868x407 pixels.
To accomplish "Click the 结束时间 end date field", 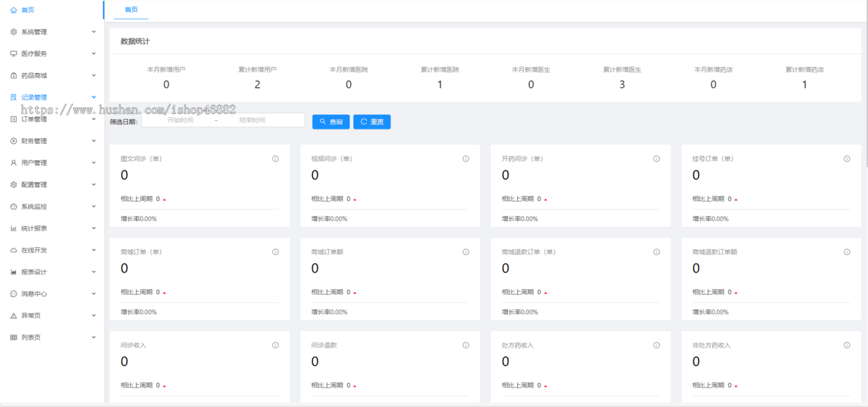I will (252, 121).
